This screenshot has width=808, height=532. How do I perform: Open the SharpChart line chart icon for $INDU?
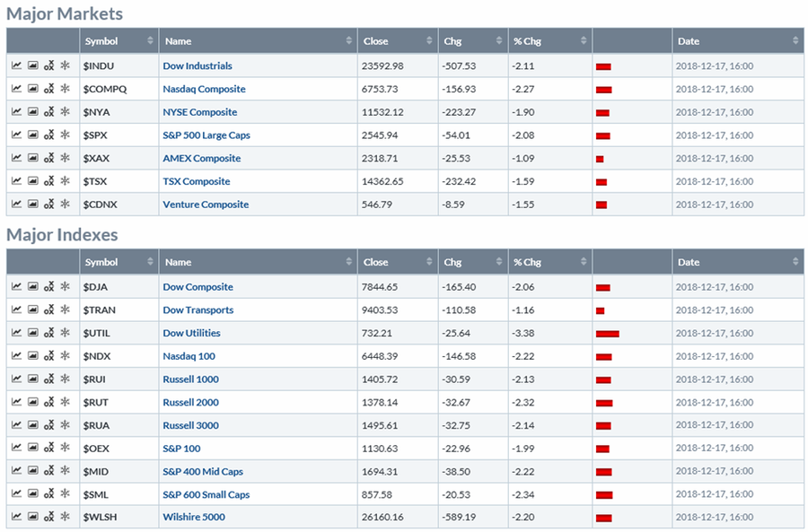tap(17, 65)
